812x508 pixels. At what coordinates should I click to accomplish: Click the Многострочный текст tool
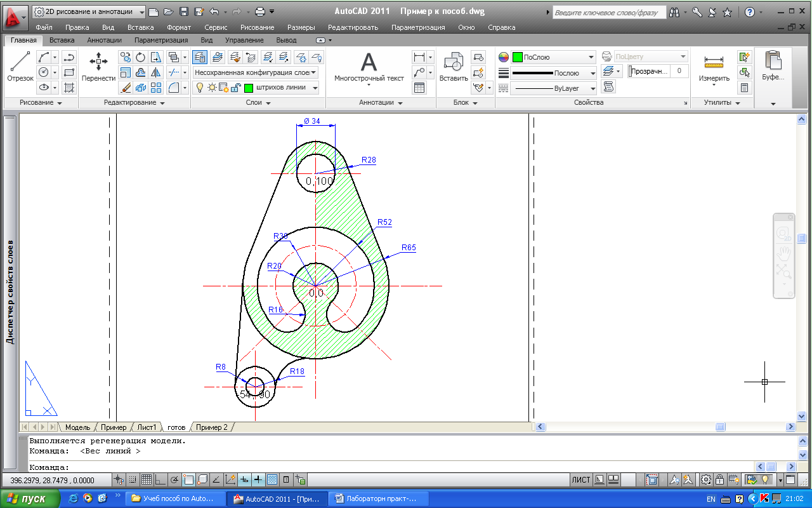[x=369, y=68]
